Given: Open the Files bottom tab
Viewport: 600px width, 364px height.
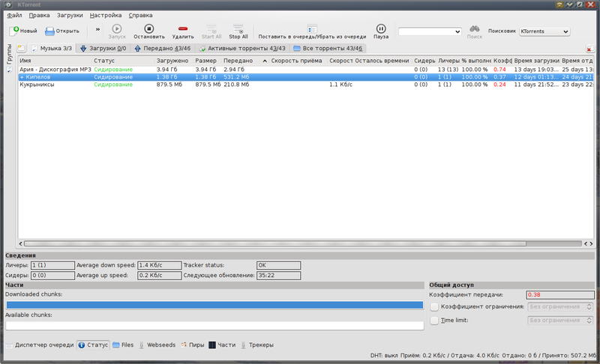Looking at the screenshot, I should (123, 345).
